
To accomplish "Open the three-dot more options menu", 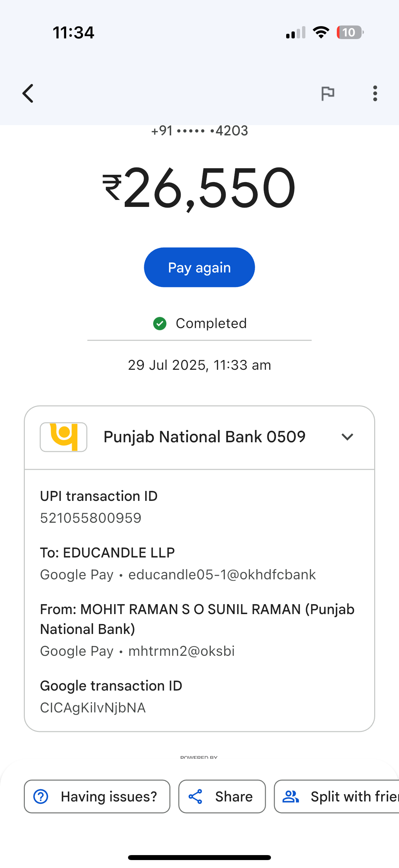I will (375, 93).
